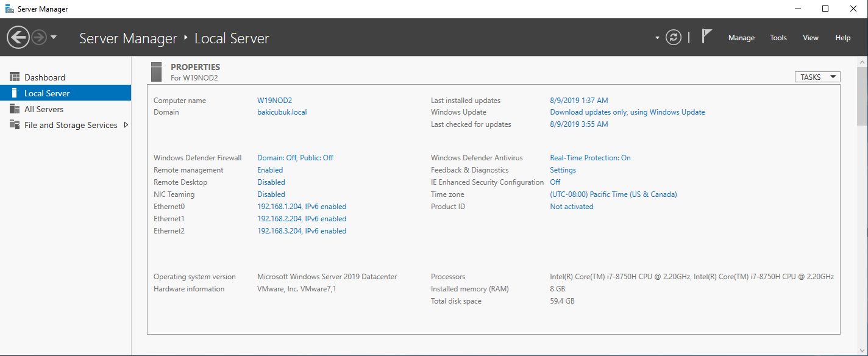This screenshot has height=356, width=868.
Task: Click IE Enhanced Security Configuration Off link
Action: pyautogui.click(x=555, y=182)
